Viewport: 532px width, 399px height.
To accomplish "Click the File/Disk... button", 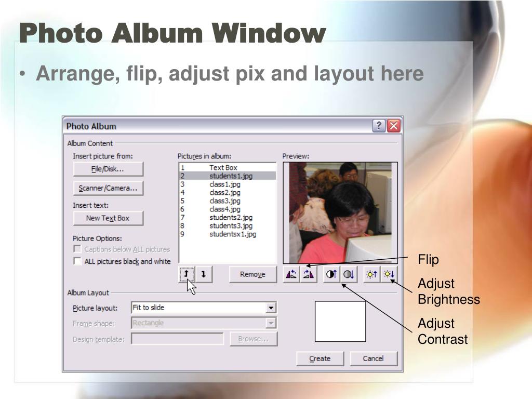I will [x=108, y=169].
